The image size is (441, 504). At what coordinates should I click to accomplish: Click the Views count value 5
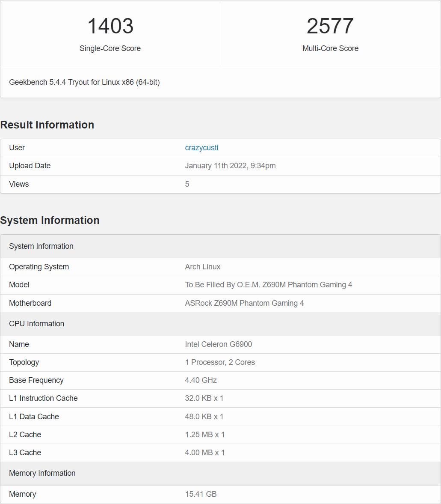click(187, 184)
